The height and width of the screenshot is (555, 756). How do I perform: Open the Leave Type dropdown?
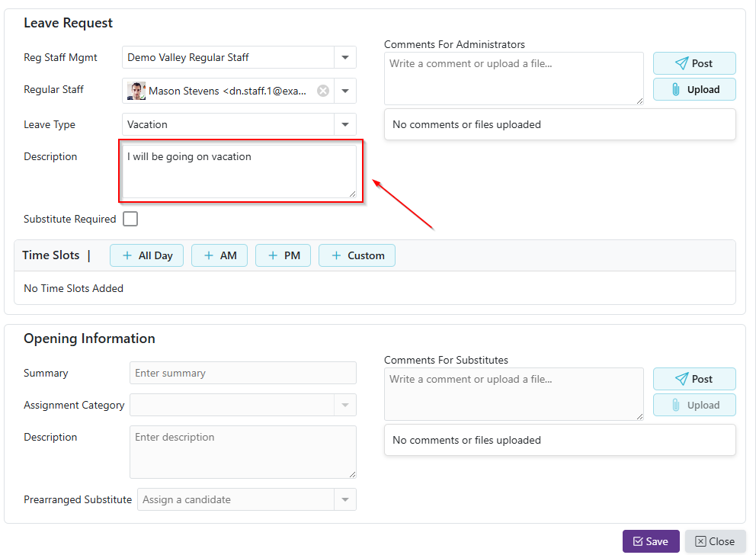(x=345, y=124)
